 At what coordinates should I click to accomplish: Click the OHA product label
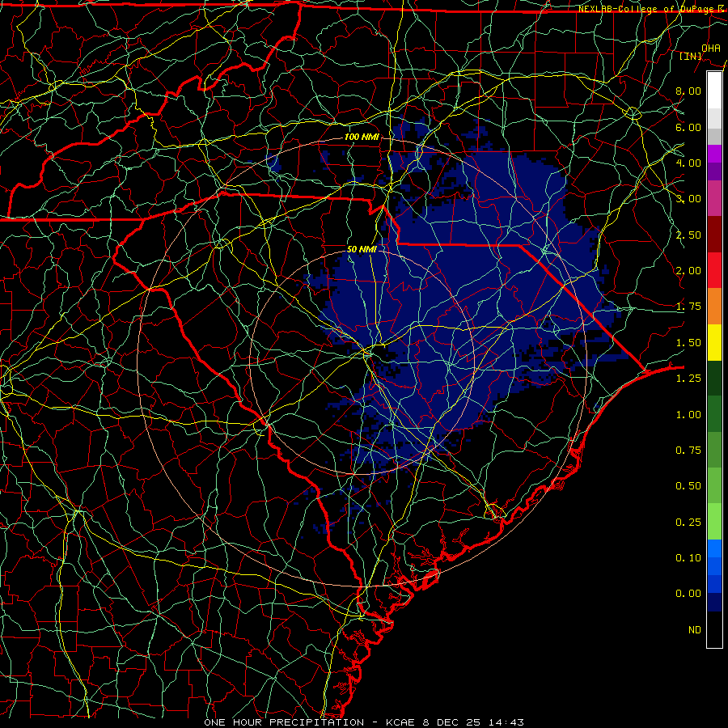(x=710, y=48)
